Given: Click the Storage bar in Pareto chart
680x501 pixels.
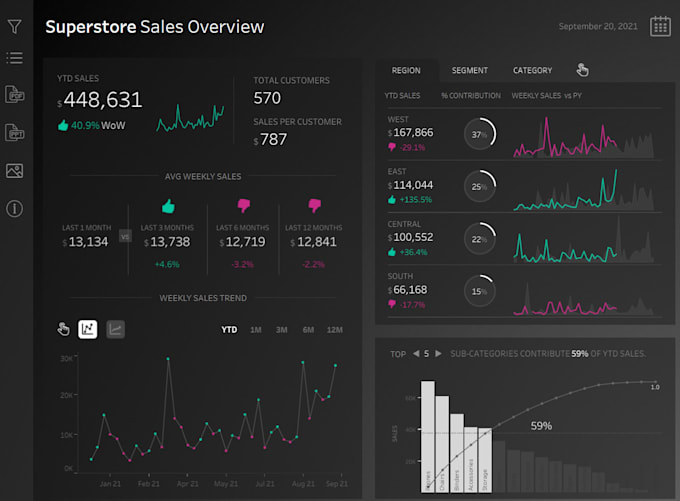Looking at the screenshot, I should click(x=485, y=460).
